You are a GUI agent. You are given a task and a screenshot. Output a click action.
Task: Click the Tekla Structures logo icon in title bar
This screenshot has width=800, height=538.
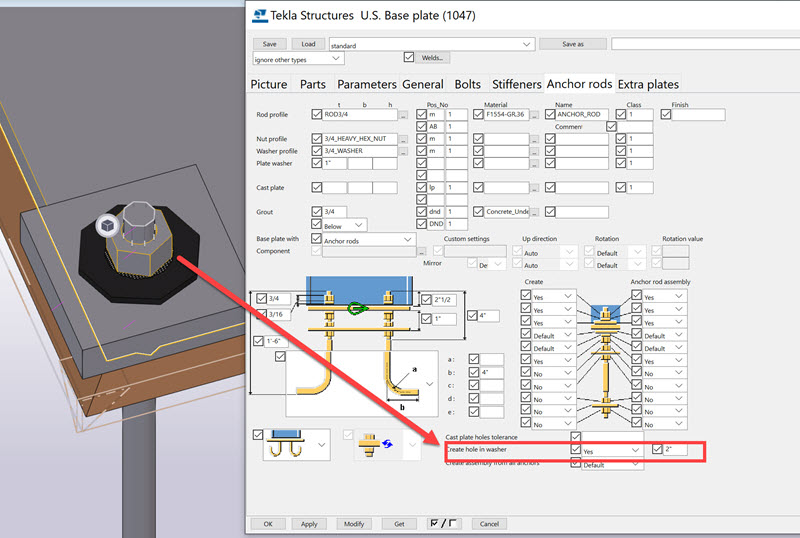[260, 15]
